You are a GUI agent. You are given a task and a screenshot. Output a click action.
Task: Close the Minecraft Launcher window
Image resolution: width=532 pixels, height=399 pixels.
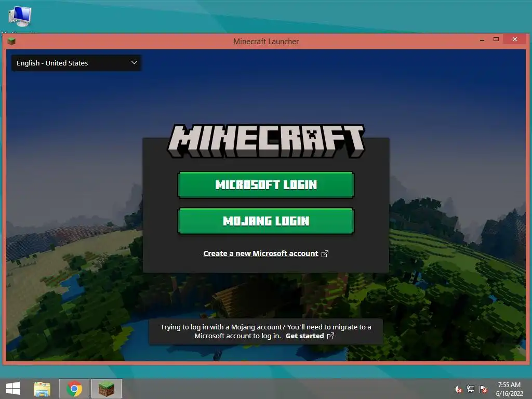[515, 39]
